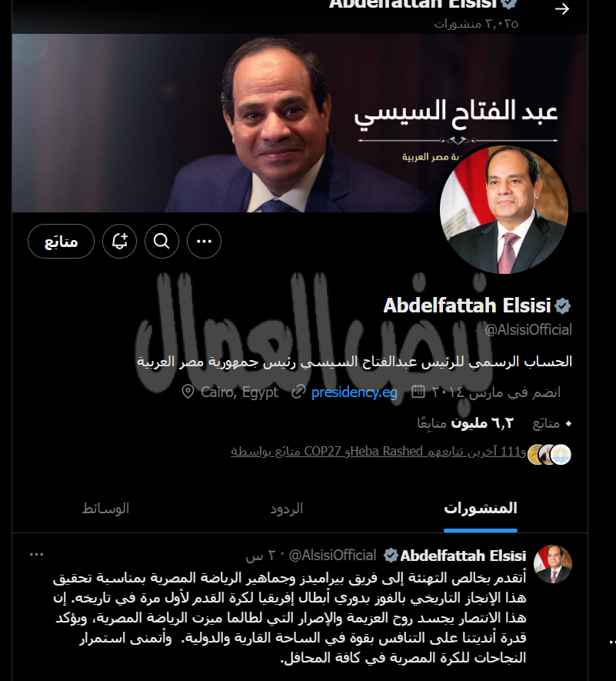Screen dimensions: 616x681
Task: Open followed by Heba Rashed and COP27 link
Action: click(x=378, y=452)
